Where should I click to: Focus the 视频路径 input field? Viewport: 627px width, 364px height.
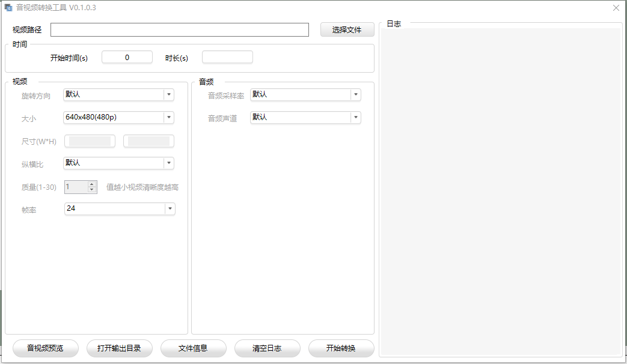tap(180, 29)
